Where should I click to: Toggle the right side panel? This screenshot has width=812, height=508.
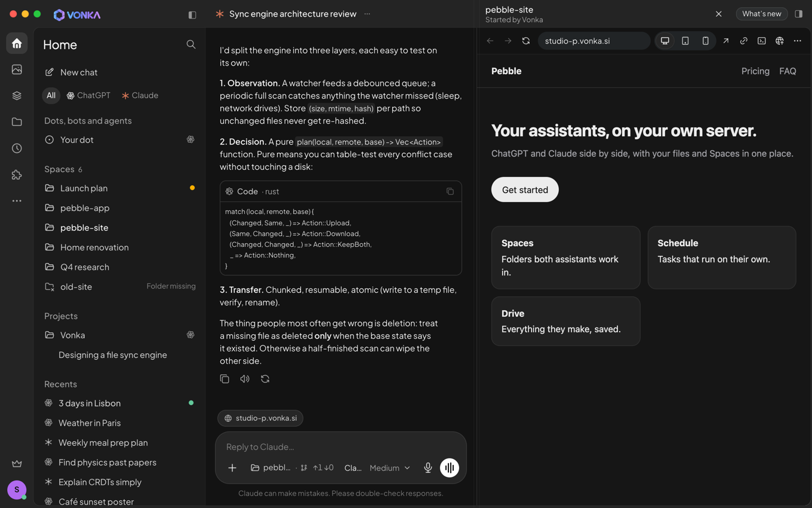tap(799, 14)
